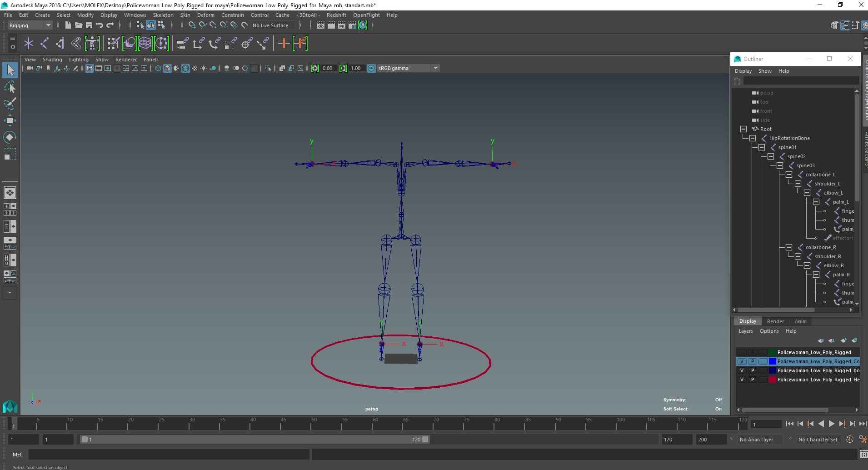The image size is (868, 470).
Task: Select the Scale tool in toolbox
Action: (x=10, y=154)
